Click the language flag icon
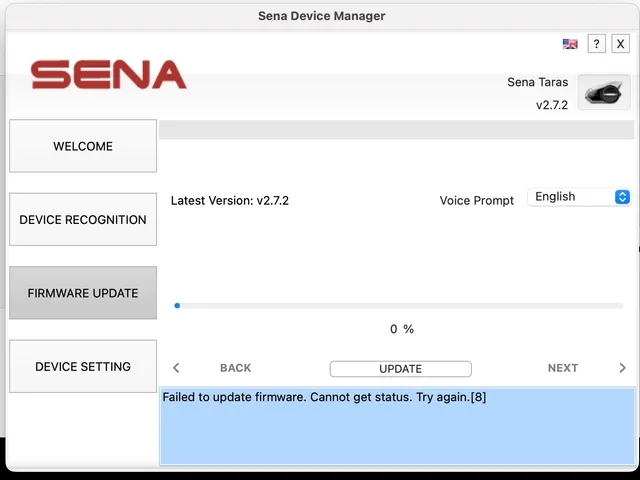640x480 pixels. tap(570, 44)
